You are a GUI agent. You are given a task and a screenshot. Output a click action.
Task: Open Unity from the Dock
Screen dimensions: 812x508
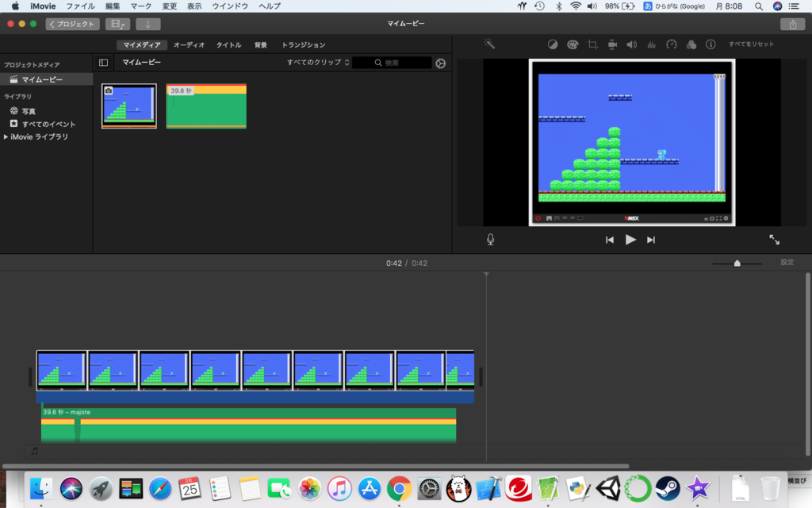coord(608,488)
